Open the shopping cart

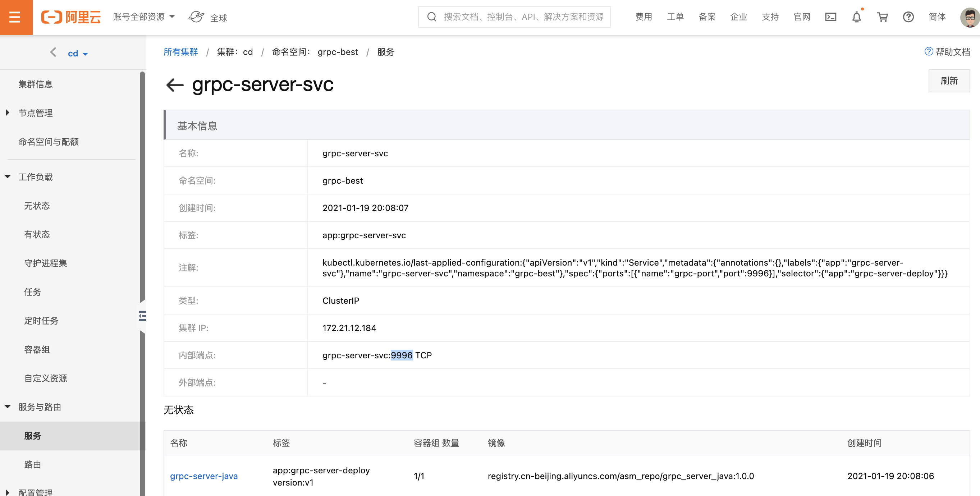coord(882,17)
